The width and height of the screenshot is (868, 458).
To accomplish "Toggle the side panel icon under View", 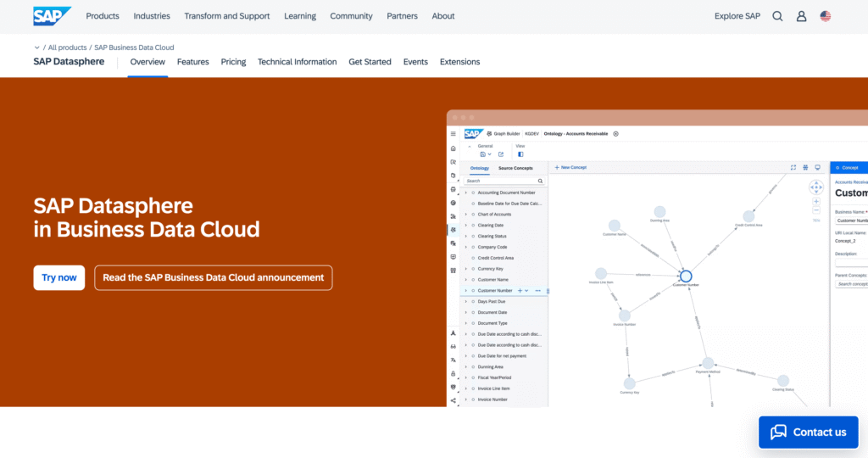I will coord(520,154).
